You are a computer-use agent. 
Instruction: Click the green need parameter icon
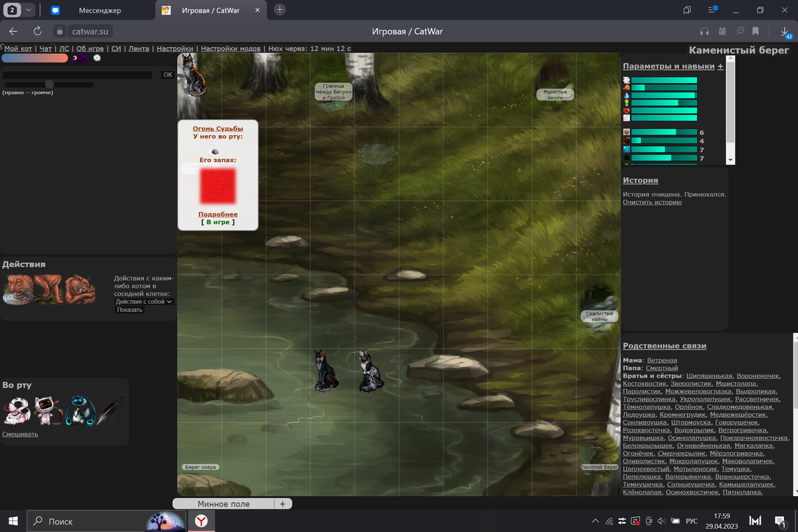pyautogui.click(x=626, y=103)
